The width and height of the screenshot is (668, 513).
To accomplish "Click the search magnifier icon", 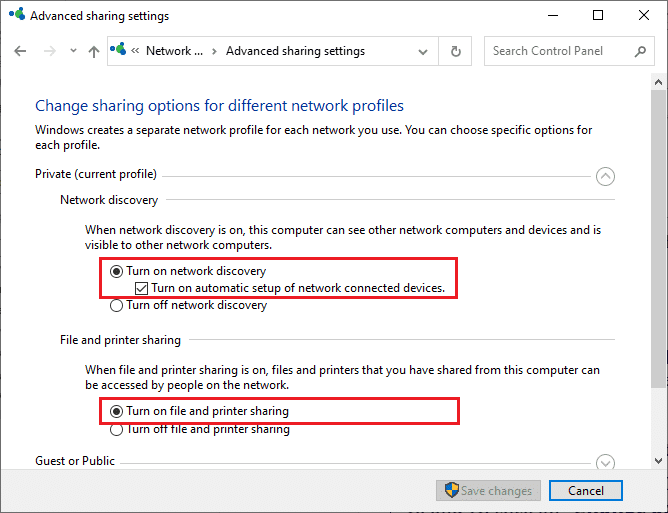I will [x=641, y=51].
